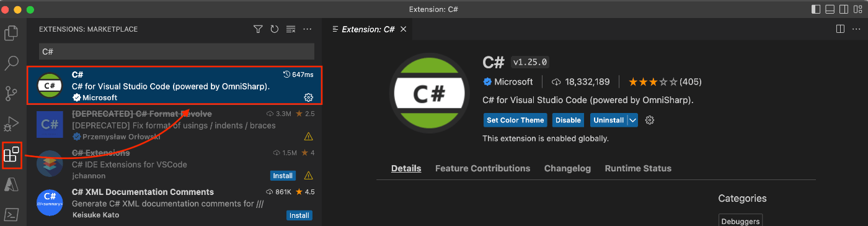
Task: Open the Explorer view in activity bar
Action: point(11,33)
